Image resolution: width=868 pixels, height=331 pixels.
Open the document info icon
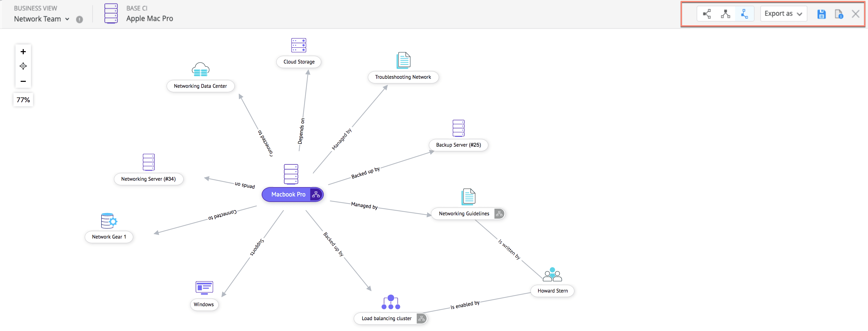point(839,14)
